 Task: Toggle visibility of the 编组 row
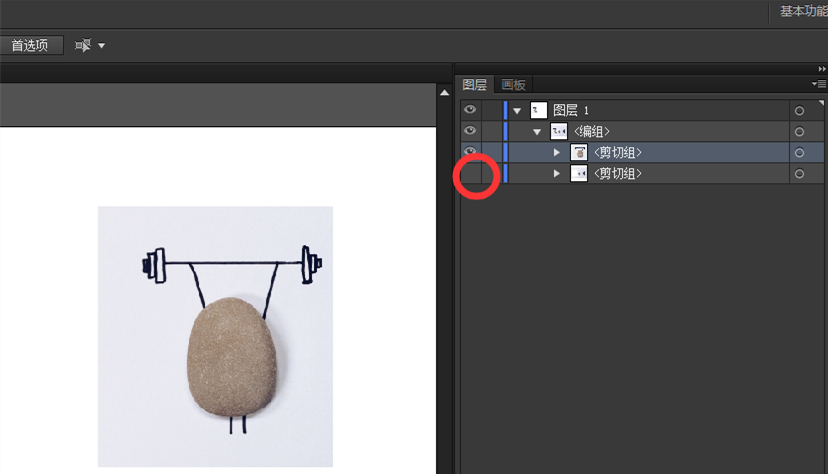(470, 131)
